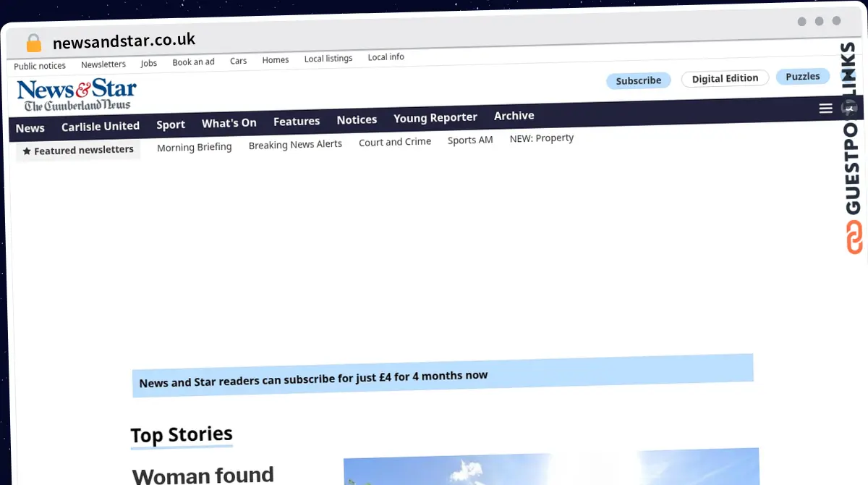Open the Newsletters link
The width and height of the screenshot is (868, 485).
(x=103, y=64)
